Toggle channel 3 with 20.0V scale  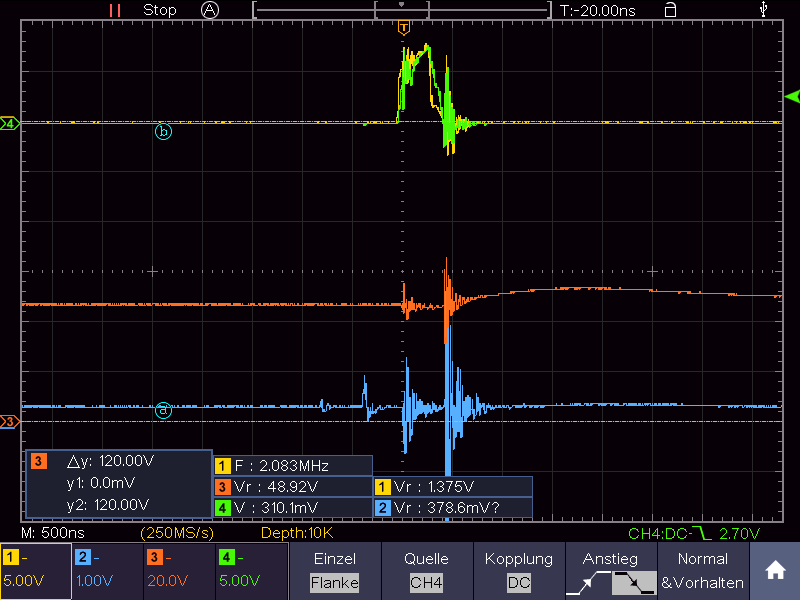coord(180,570)
